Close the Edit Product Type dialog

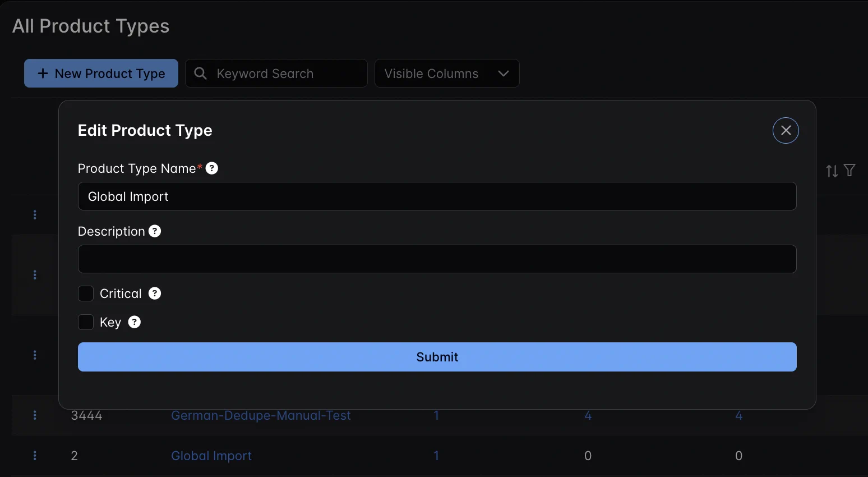click(x=786, y=130)
